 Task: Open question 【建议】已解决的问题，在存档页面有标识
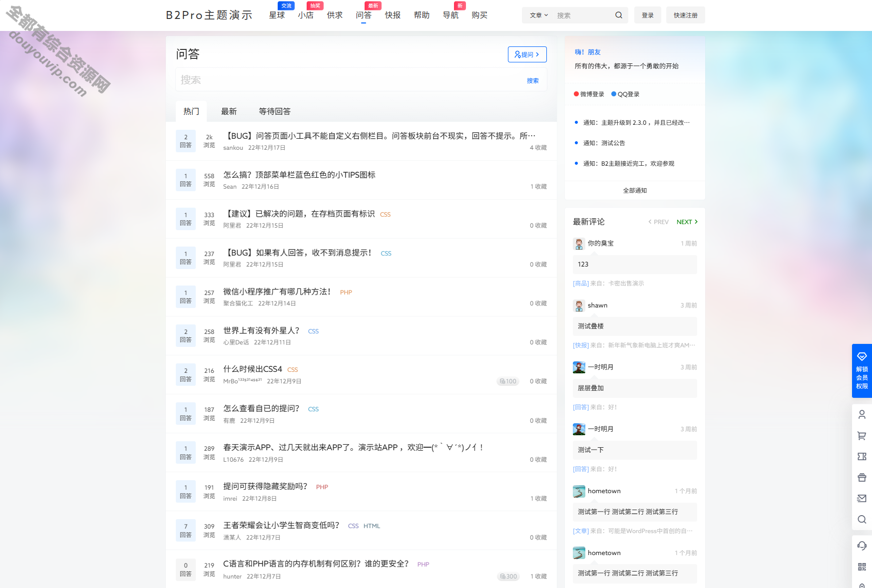pos(299,214)
